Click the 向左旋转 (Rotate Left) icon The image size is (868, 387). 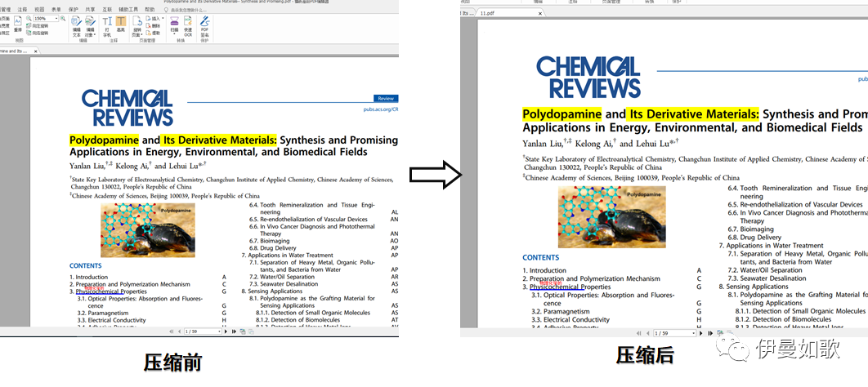29,25
